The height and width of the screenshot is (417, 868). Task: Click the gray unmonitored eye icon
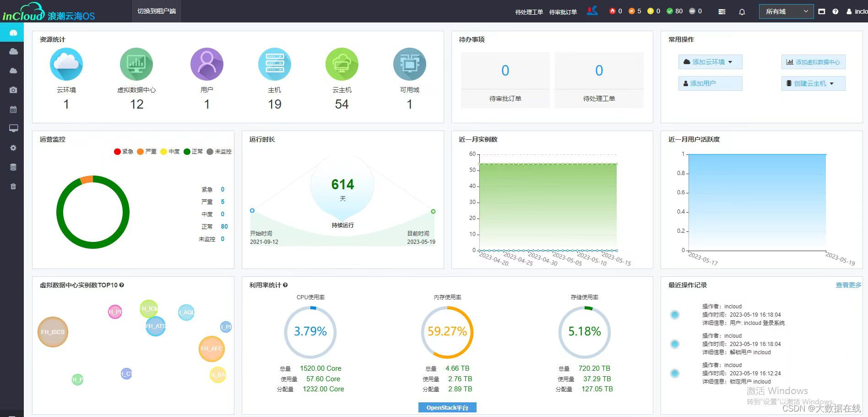[x=692, y=11]
